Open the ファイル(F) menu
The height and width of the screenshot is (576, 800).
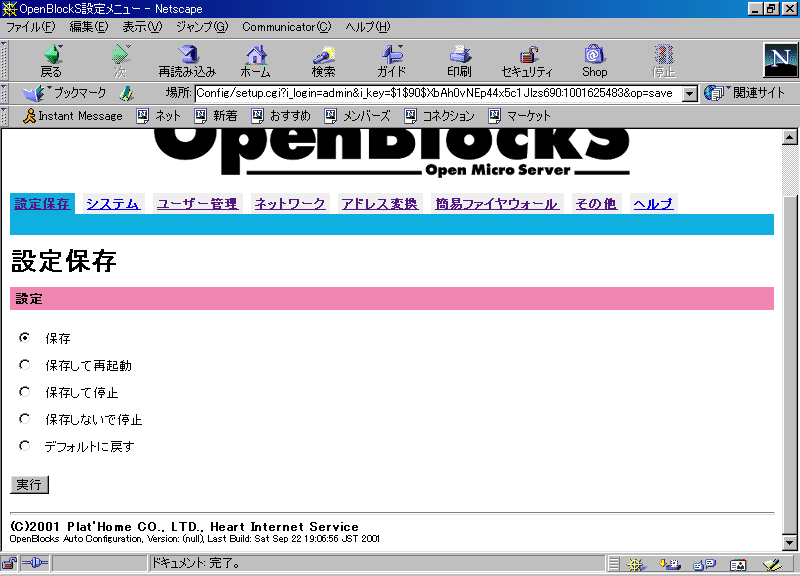point(31,27)
